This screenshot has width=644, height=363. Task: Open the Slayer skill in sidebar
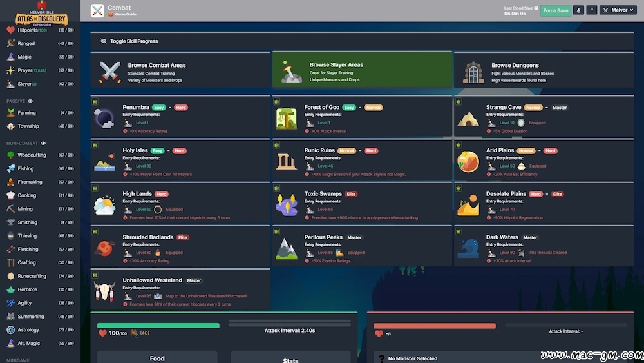[x=40, y=83]
